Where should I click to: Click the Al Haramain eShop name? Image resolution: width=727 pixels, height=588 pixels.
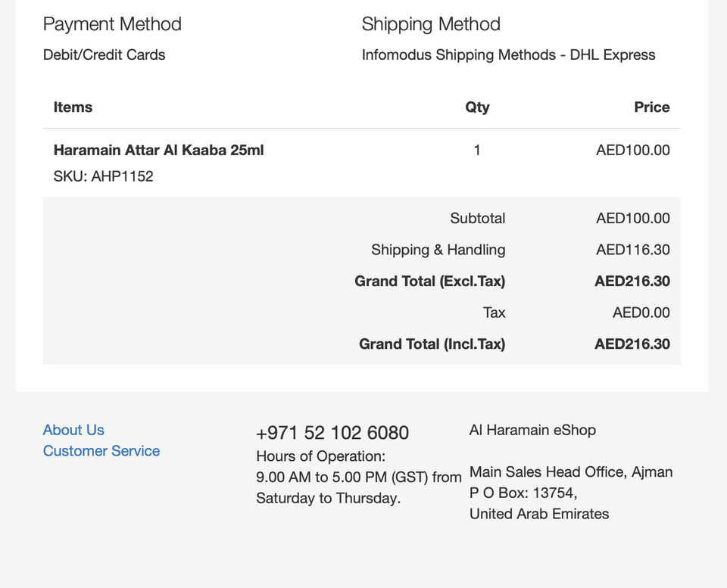[532, 430]
